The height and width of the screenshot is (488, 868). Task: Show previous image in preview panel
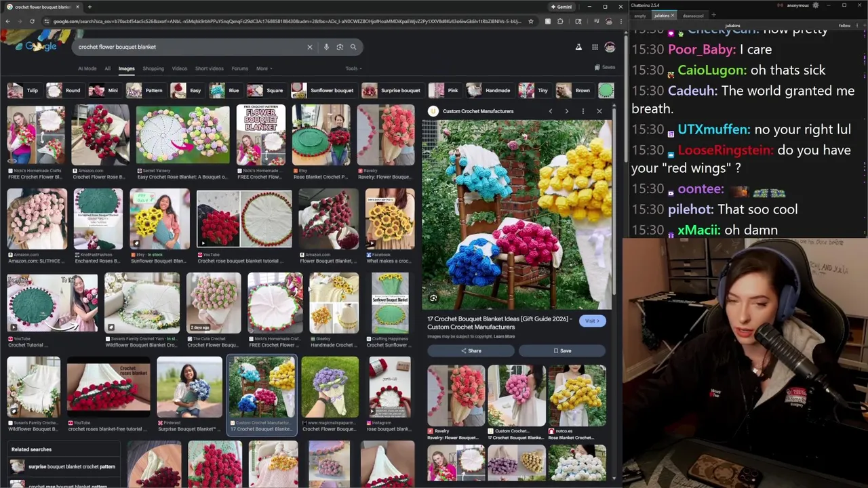click(x=550, y=111)
